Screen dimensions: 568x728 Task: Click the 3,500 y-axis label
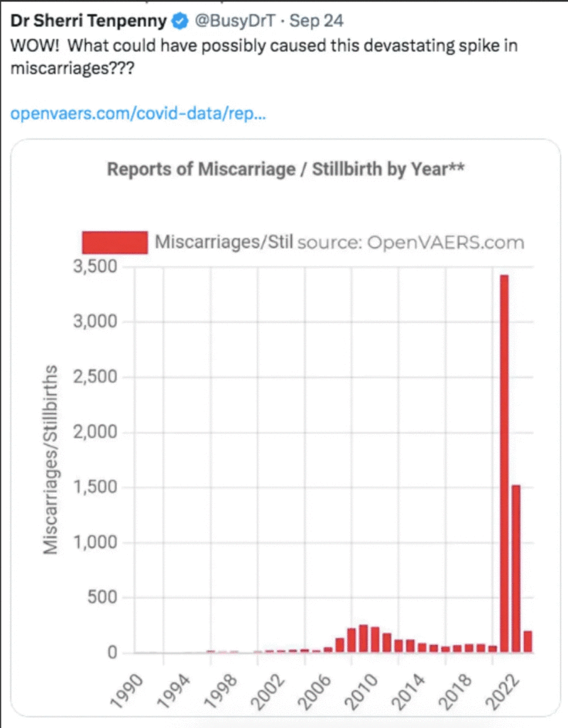tap(95, 267)
